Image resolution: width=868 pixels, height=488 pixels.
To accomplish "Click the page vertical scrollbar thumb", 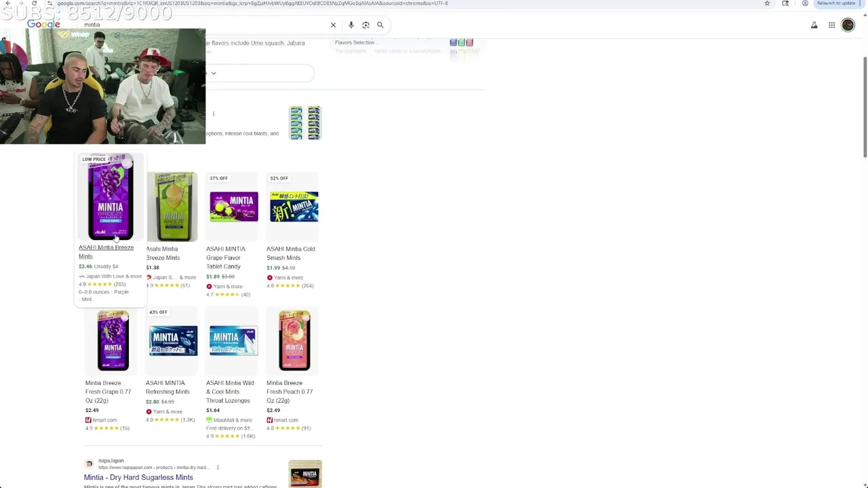I will click(865, 107).
